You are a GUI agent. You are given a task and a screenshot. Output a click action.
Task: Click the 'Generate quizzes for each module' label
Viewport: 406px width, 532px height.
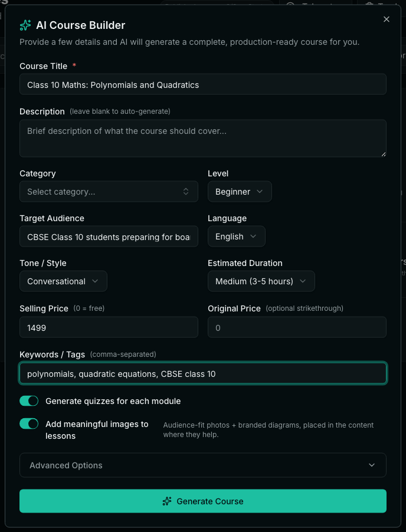[113, 401]
